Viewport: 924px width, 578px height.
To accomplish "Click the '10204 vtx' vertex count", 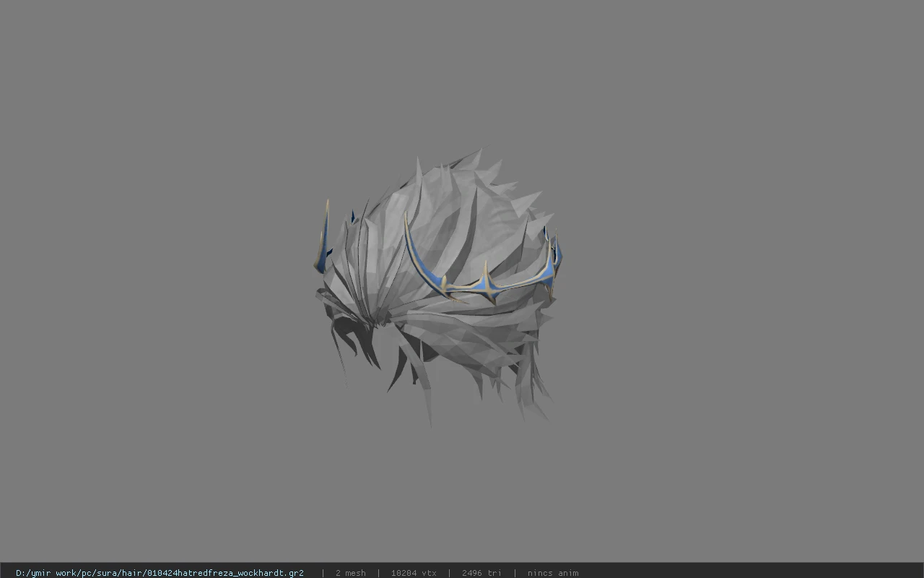I will pyautogui.click(x=414, y=573).
